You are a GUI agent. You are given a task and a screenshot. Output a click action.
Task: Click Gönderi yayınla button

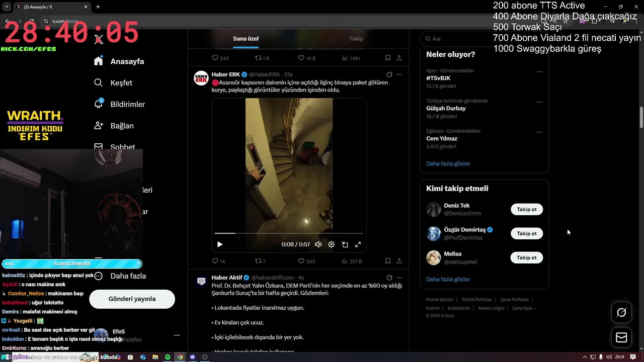pos(132,299)
